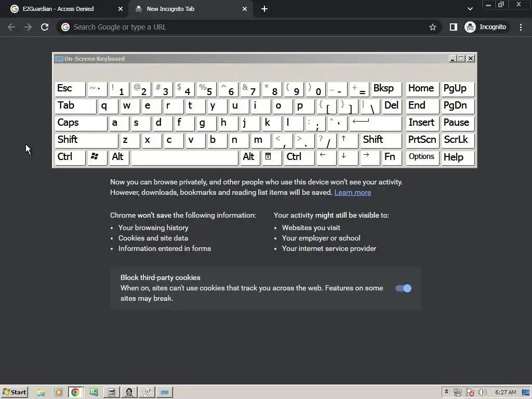The image size is (532, 399).
Task: Click the PrtScn key
Action: tap(422, 140)
